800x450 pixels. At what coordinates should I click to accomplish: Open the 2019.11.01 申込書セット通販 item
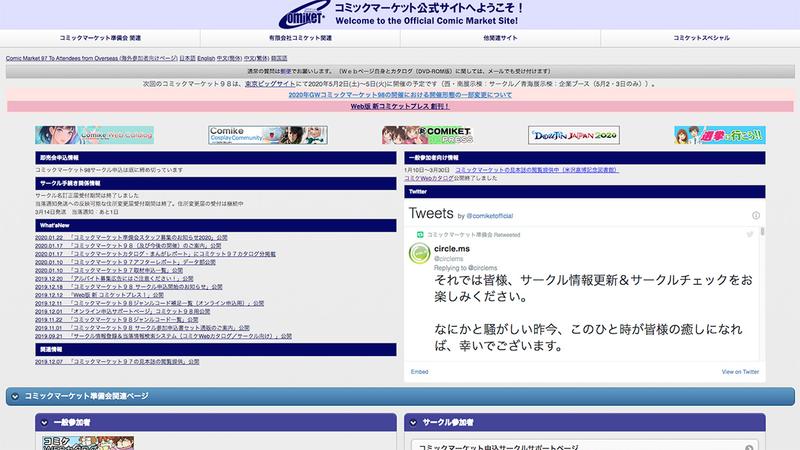pyautogui.click(x=142, y=328)
